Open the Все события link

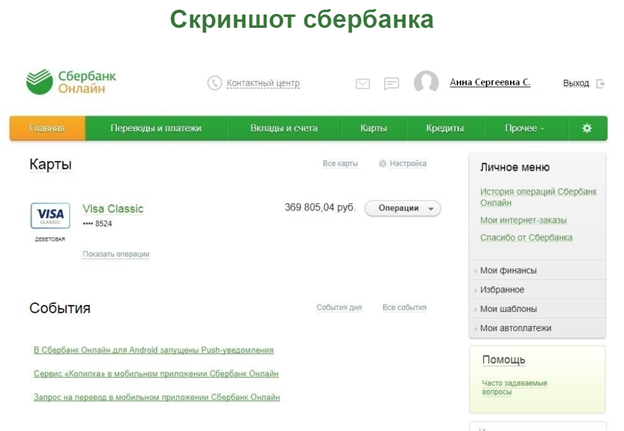[x=404, y=307]
